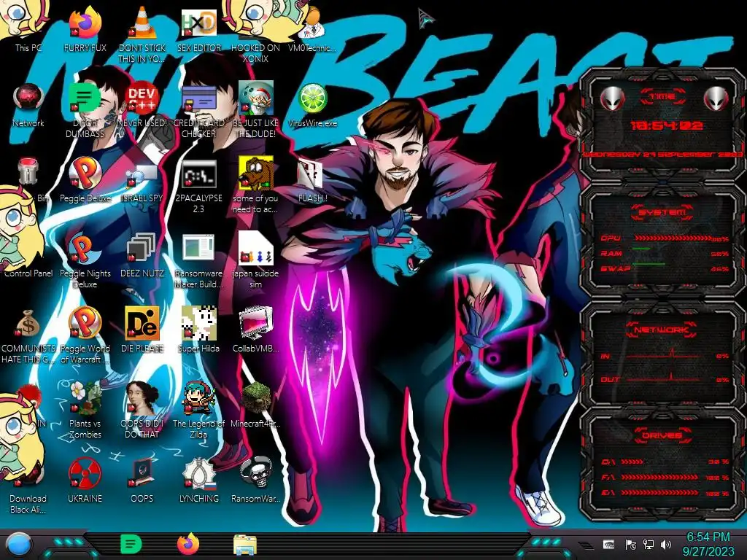Image resolution: width=747 pixels, height=560 pixels.
Task: Launch Plants vs Zombies shortcut
Action: [85, 411]
